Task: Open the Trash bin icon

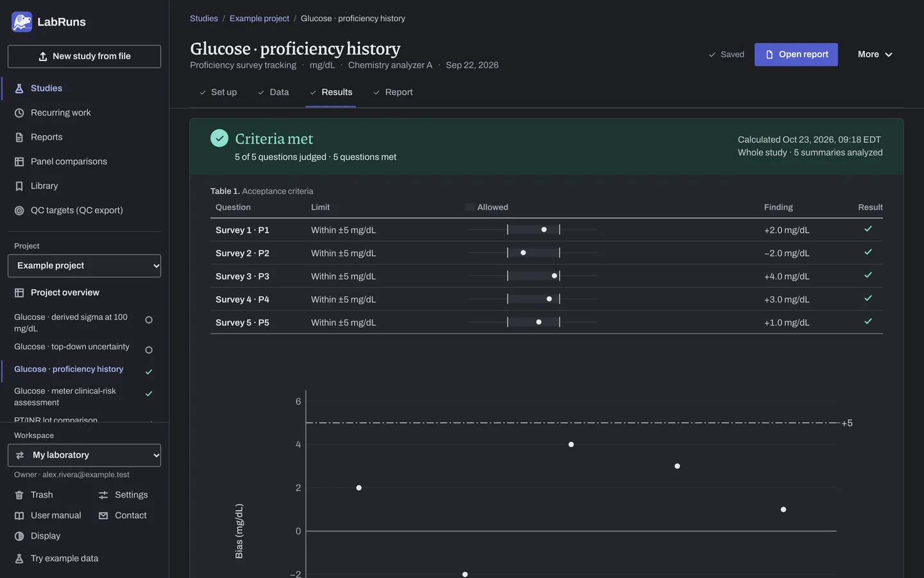Action: pos(19,495)
